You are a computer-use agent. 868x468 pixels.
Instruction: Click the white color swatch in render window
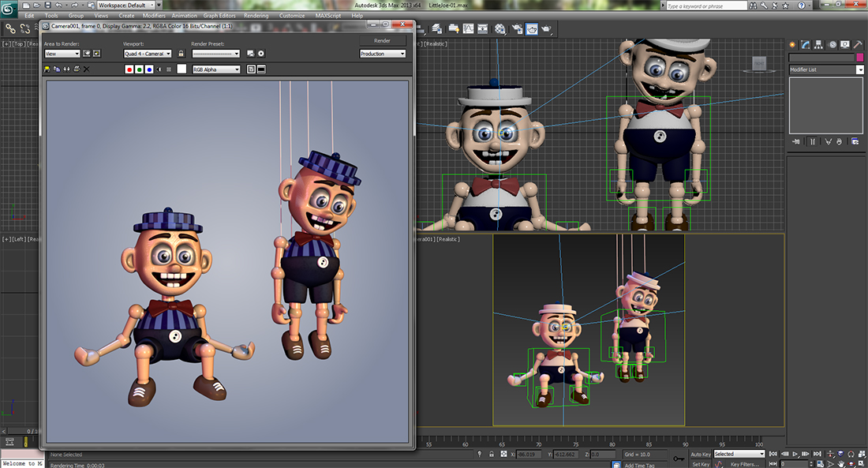pos(181,69)
